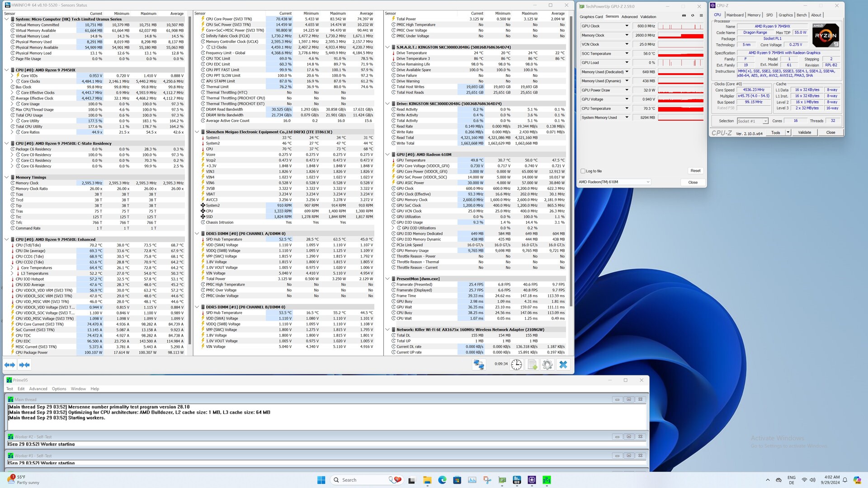Image resolution: width=868 pixels, height=488 pixels.
Task: Click the reset clock icon in HWiNFO
Action: [x=516, y=365]
